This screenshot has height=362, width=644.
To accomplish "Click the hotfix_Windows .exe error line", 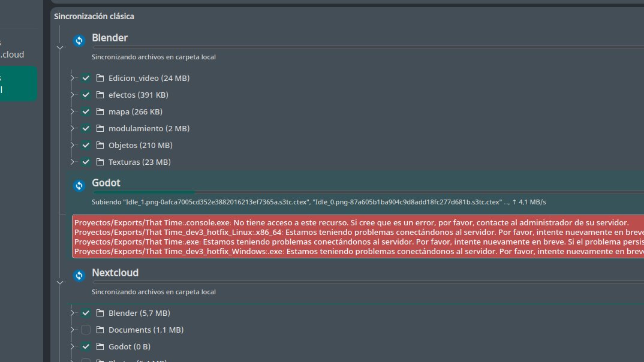I will 359,251.
